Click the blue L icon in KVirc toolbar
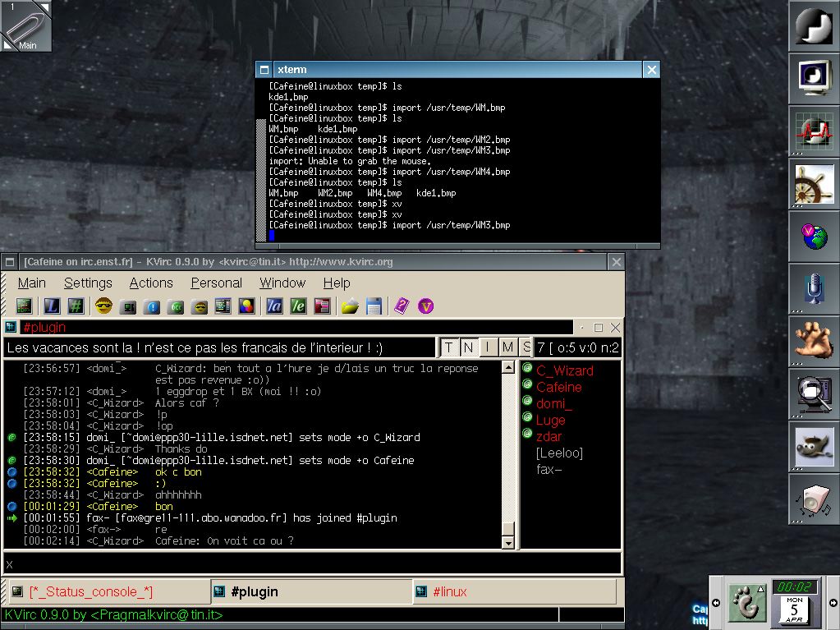 (x=52, y=306)
